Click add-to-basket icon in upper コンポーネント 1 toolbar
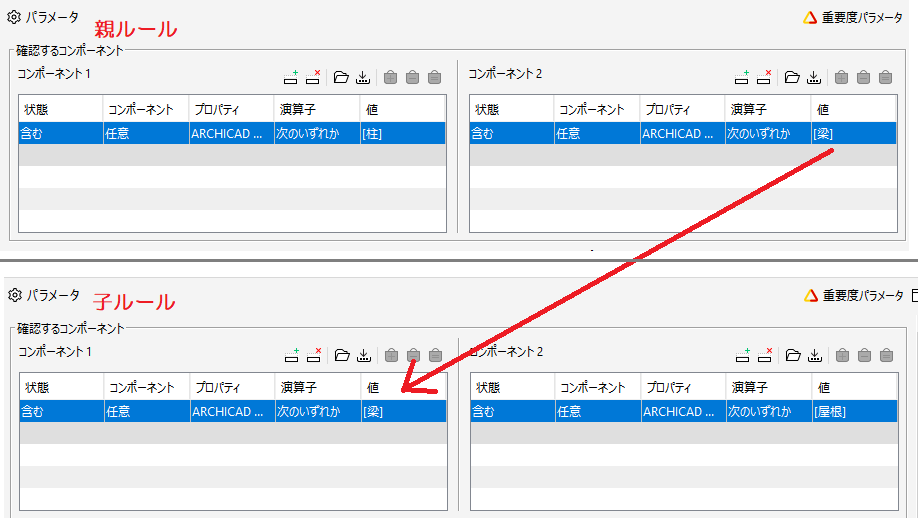The width and height of the screenshot is (918, 525). (391, 77)
